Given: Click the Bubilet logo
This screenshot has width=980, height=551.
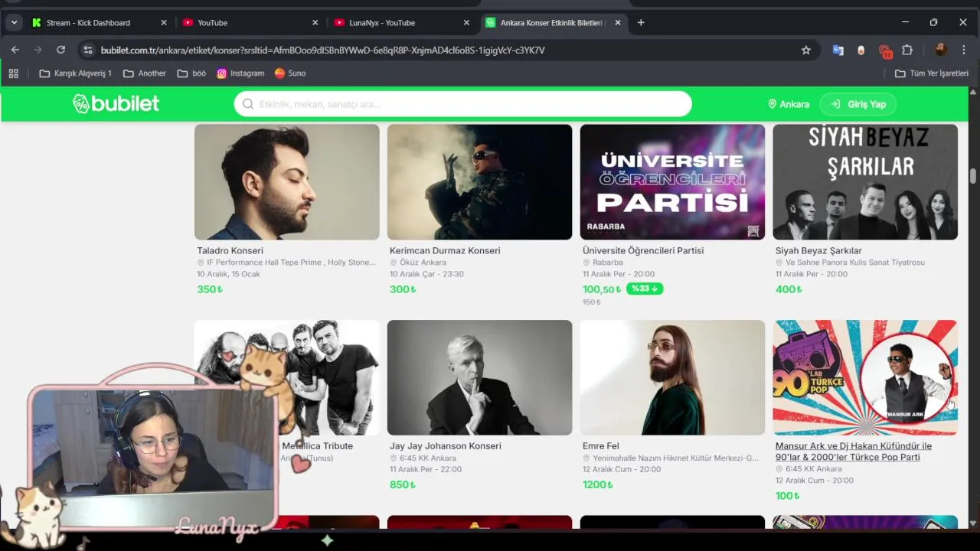Looking at the screenshot, I should (116, 104).
